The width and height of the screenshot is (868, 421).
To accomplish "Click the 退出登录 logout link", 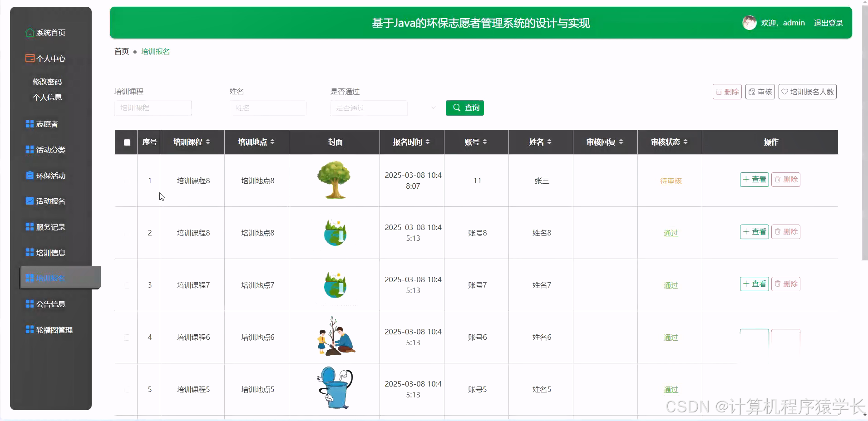I will click(x=828, y=23).
